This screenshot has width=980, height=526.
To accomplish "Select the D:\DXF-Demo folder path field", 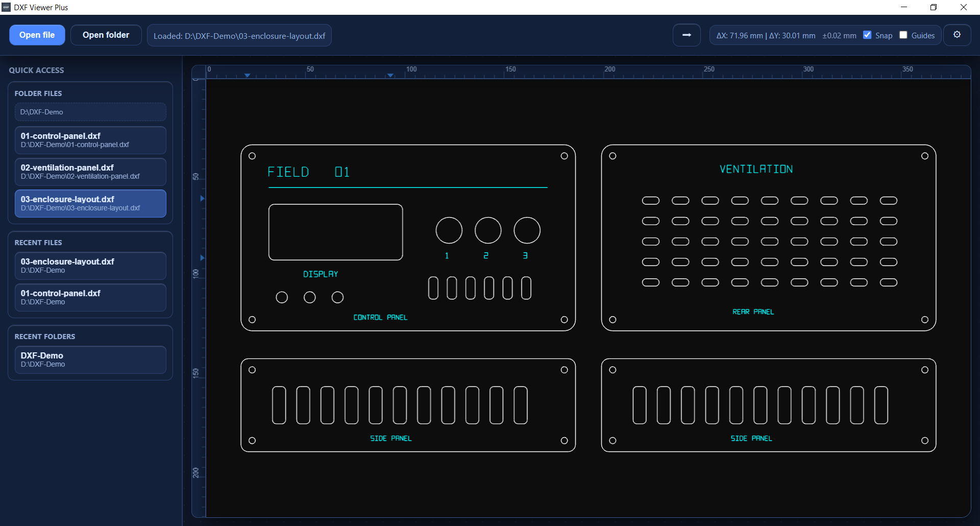I will coord(90,112).
